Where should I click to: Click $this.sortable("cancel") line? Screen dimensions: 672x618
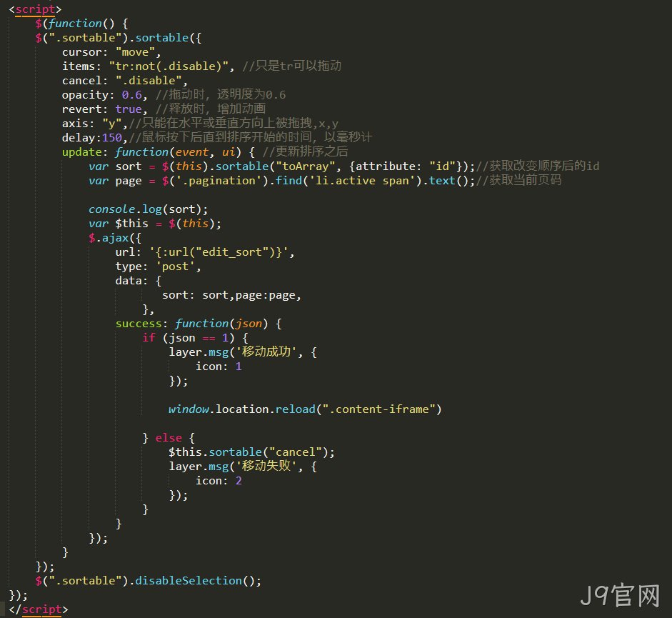251,452
